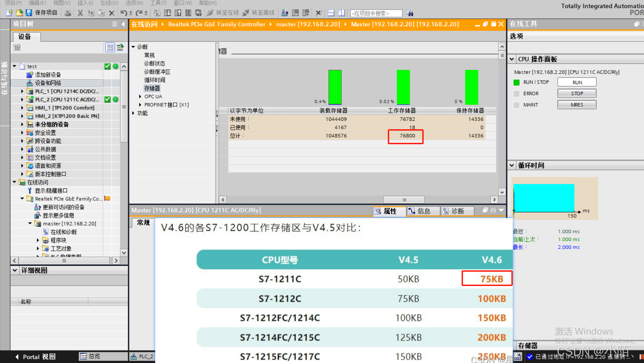Expand the 安全设置 node
Screen dimensions: 644x363
coord(22,133)
